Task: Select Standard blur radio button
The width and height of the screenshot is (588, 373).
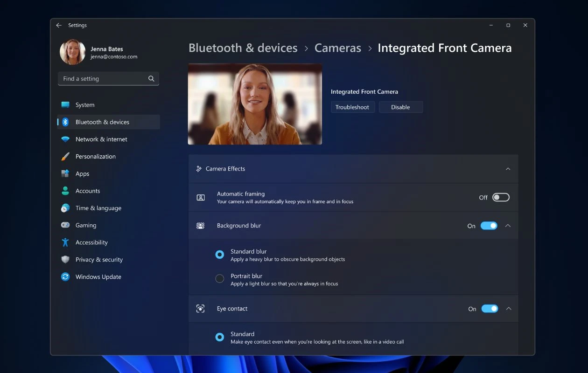Action: [220, 255]
